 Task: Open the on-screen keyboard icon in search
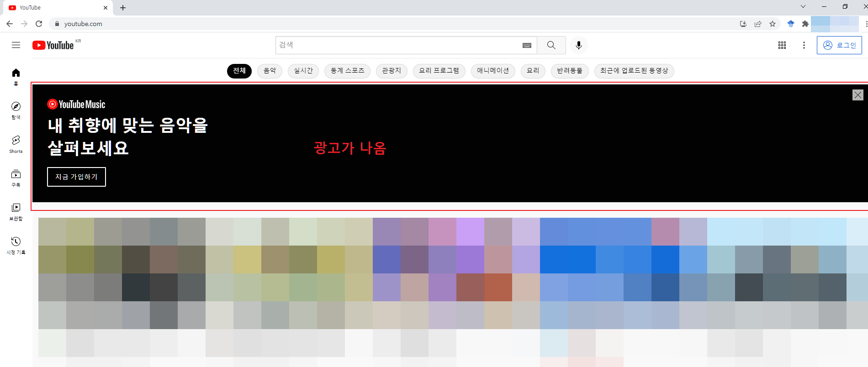click(x=527, y=45)
